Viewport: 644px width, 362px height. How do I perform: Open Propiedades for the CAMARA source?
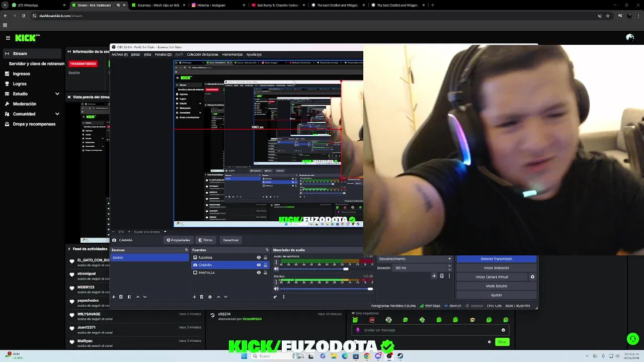(178, 240)
